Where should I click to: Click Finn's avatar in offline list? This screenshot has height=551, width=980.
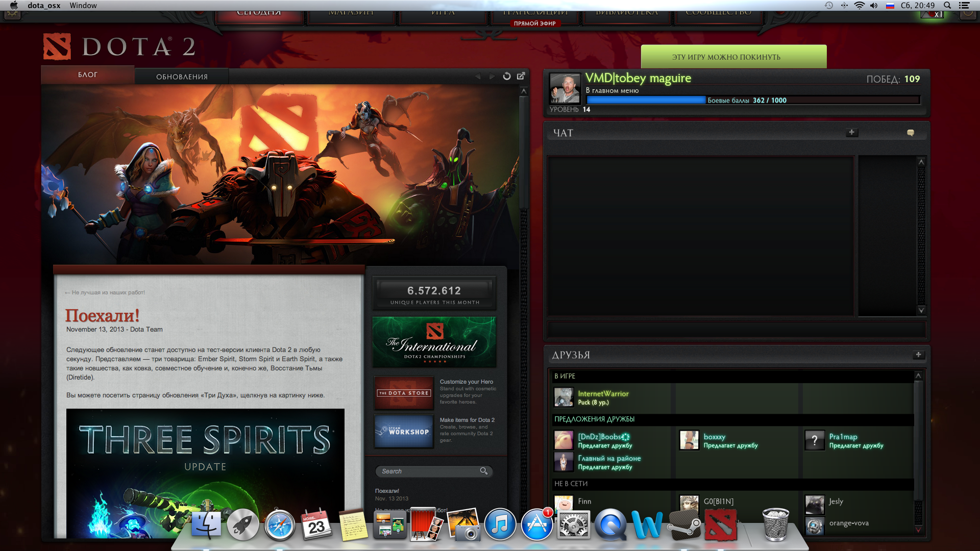click(563, 504)
